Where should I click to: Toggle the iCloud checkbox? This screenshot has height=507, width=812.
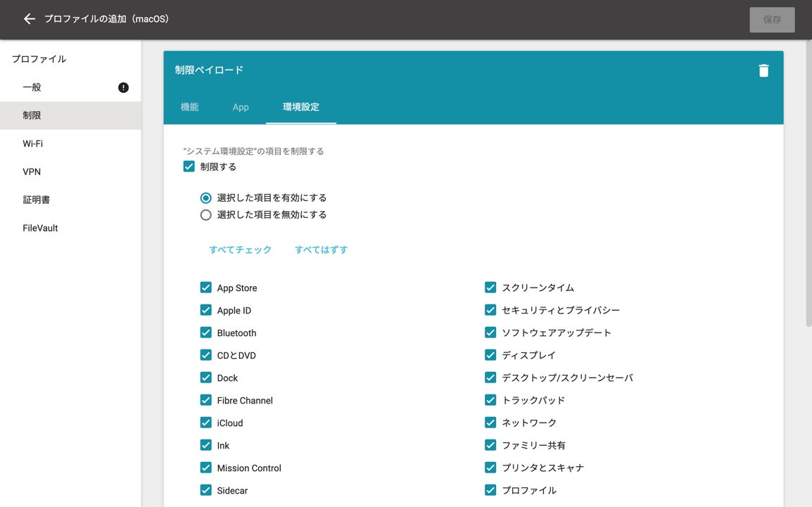click(x=205, y=423)
